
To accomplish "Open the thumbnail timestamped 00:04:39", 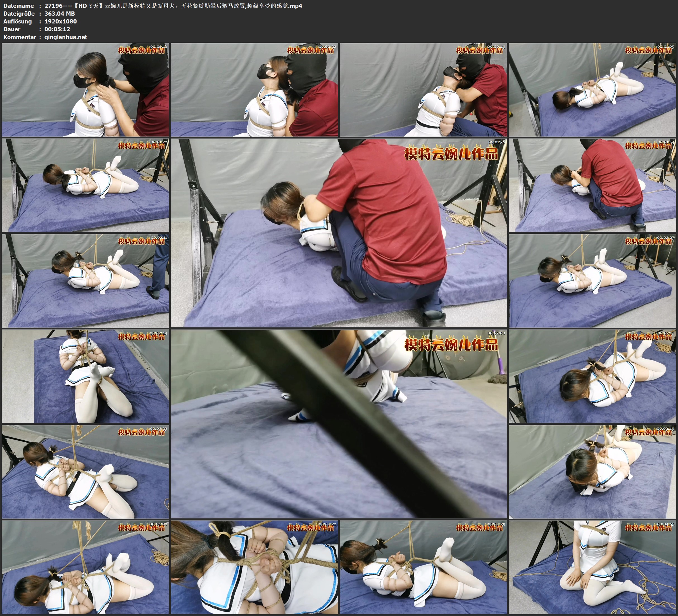I will coord(424,567).
